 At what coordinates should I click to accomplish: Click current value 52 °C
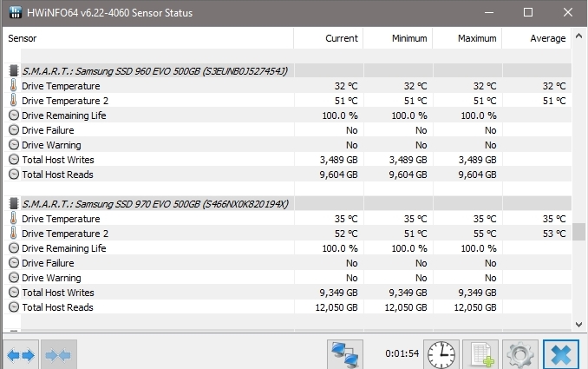pyautogui.click(x=346, y=234)
